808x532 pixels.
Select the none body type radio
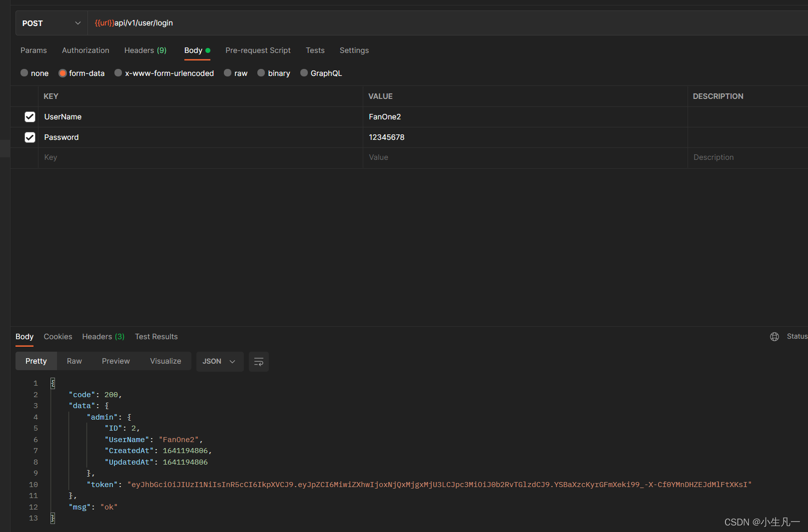(24, 73)
